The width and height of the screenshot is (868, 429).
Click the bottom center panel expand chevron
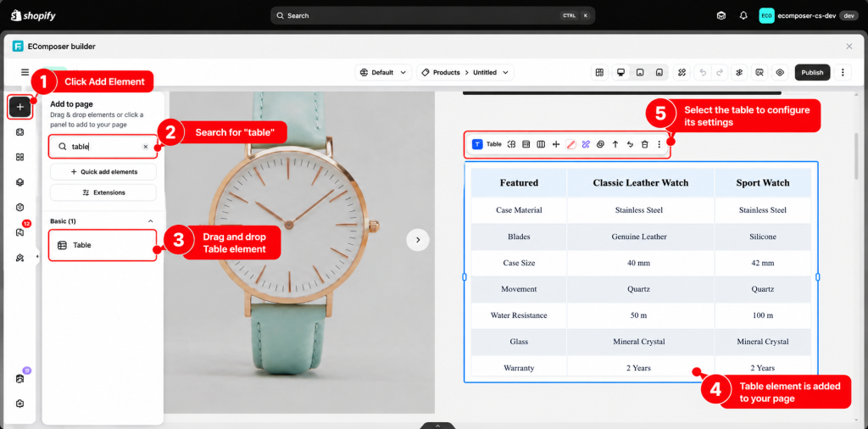(x=437, y=426)
